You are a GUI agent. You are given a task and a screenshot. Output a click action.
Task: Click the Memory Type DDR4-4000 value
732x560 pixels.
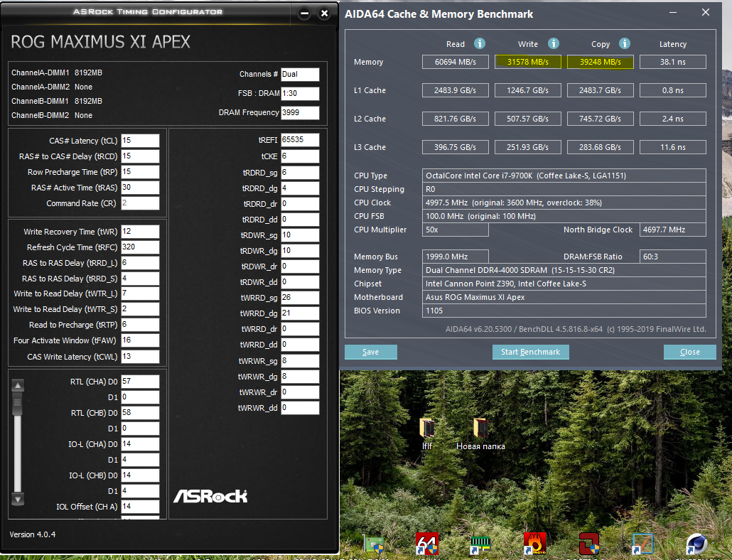(x=564, y=270)
